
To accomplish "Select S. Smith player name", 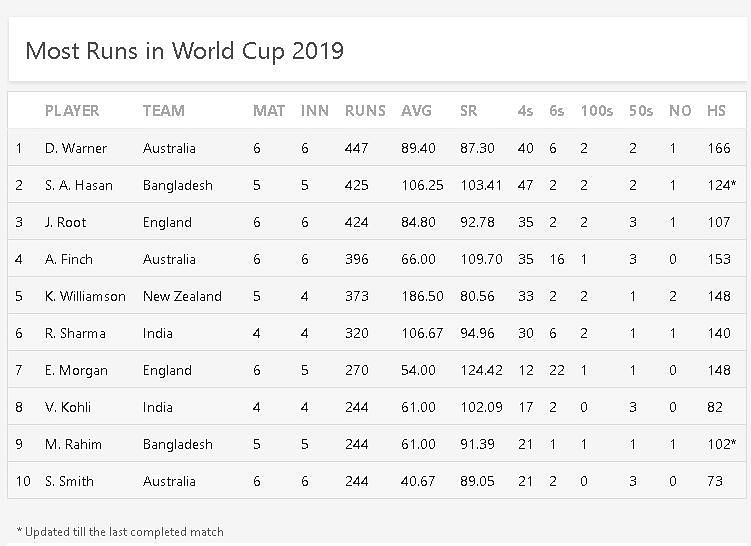I will coord(70,481).
